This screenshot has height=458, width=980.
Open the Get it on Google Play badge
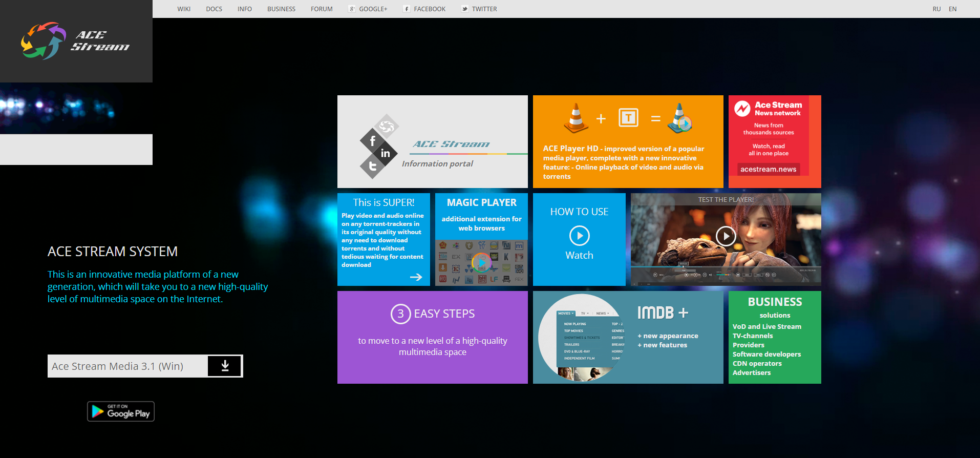(x=121, y=411)
